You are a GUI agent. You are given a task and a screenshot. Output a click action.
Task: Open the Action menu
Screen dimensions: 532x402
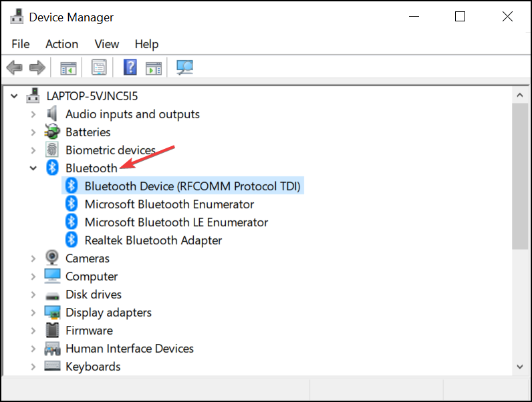61,44
